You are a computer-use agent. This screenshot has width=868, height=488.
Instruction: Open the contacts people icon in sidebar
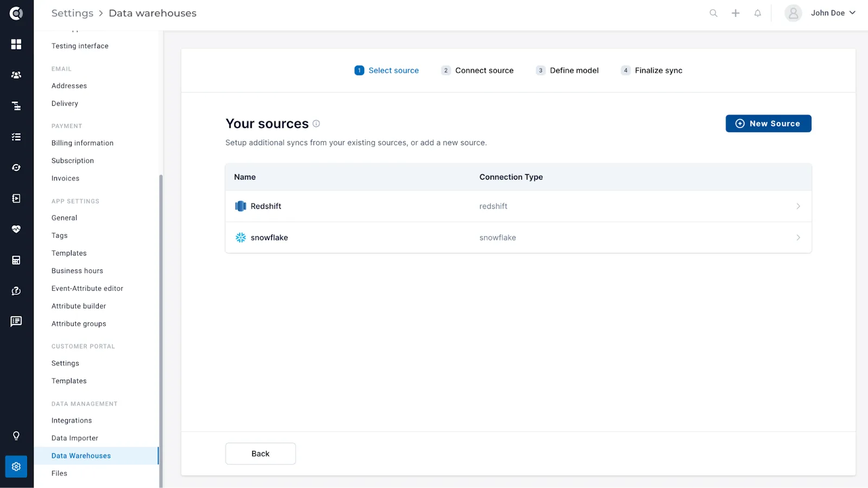click(16, 75)
